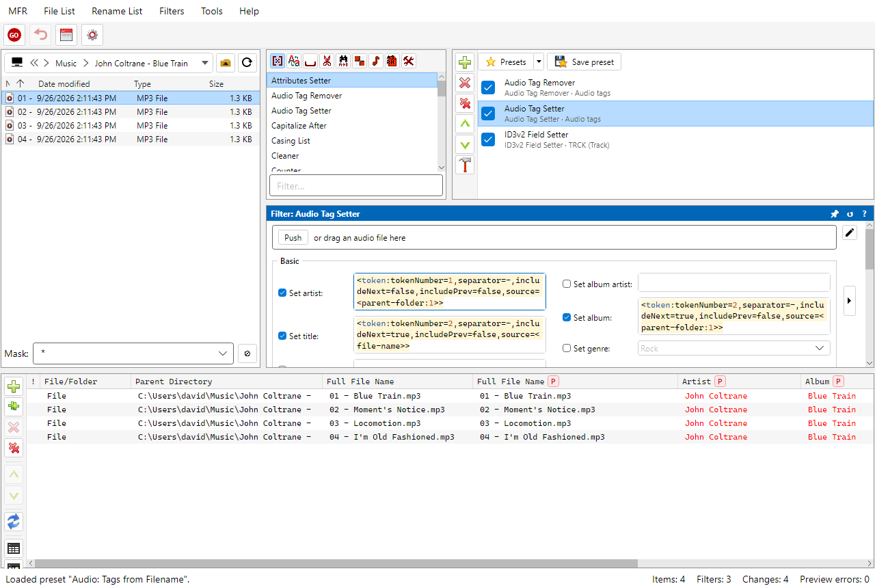Toggle the ID3v2 Field Setter checkbox

click(x=488, y=139)
